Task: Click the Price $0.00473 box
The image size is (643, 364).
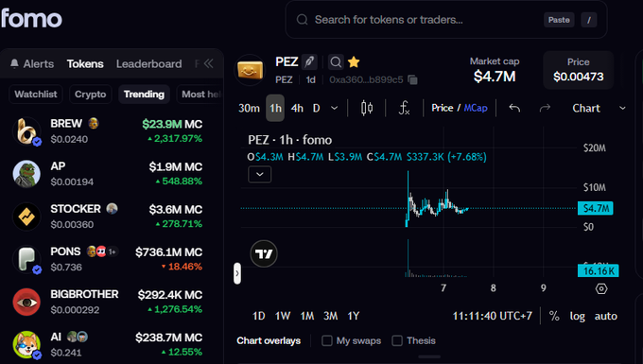Action: pyautogui.click(x=578, y=70)
